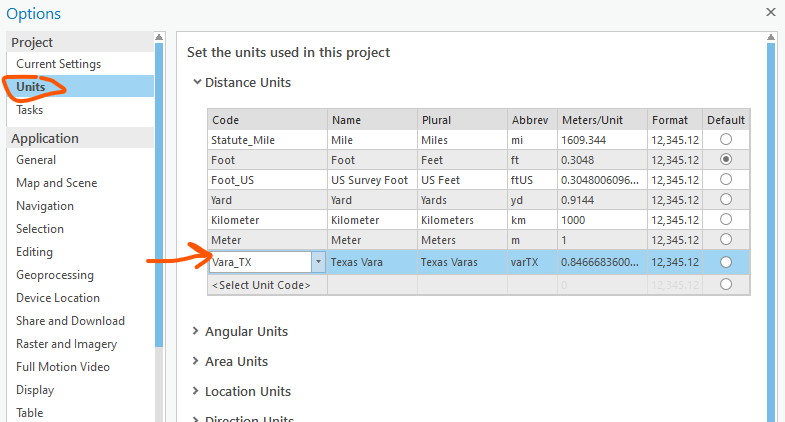Set Kilometer as default distance unit
The width and height of the screenshot is (785, 422).
tap(726, 219)
